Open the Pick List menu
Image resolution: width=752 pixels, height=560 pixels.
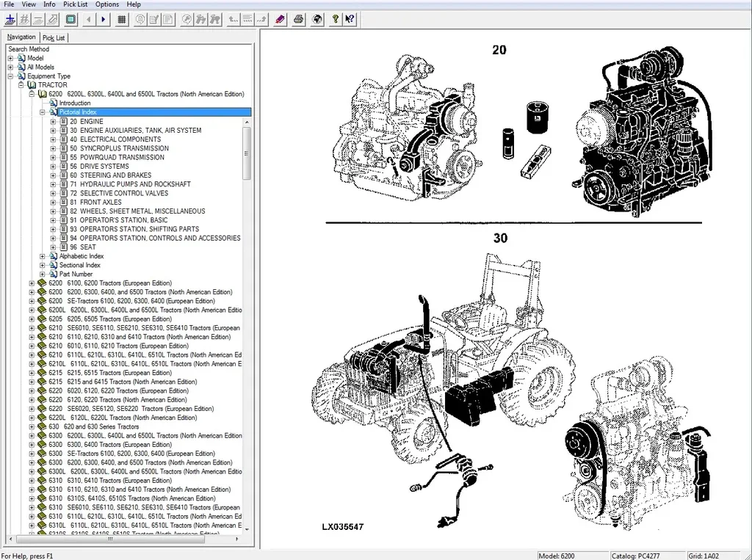(x=75, y=4)
